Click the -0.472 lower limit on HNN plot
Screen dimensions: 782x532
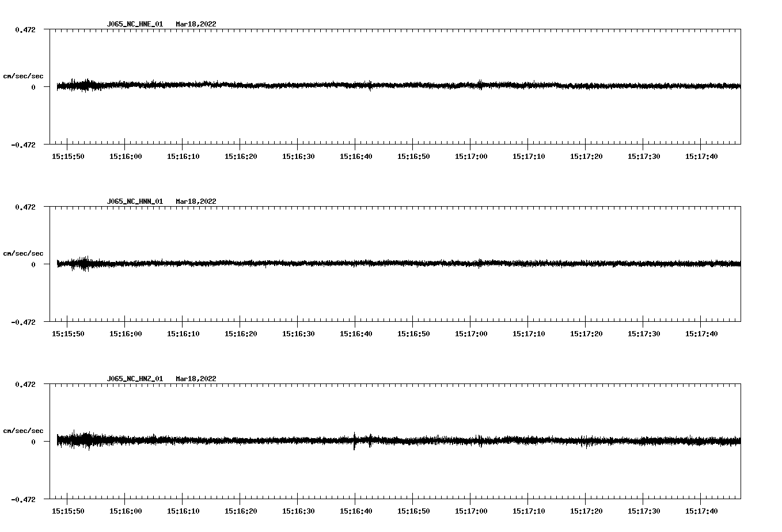click(23, 322)
